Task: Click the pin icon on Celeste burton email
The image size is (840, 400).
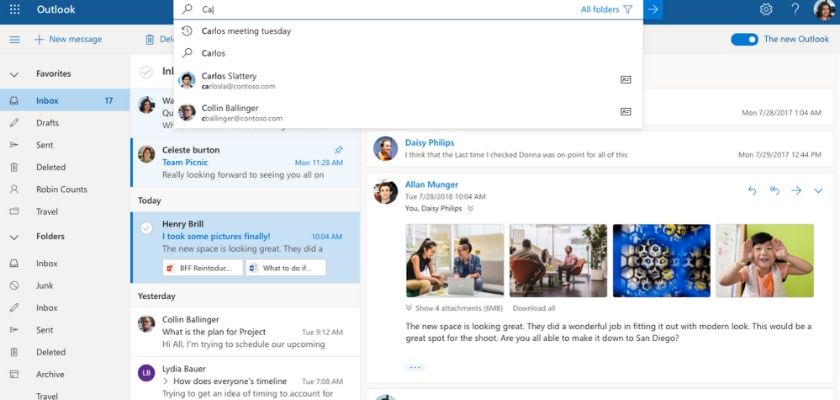Action: [338, 150]
